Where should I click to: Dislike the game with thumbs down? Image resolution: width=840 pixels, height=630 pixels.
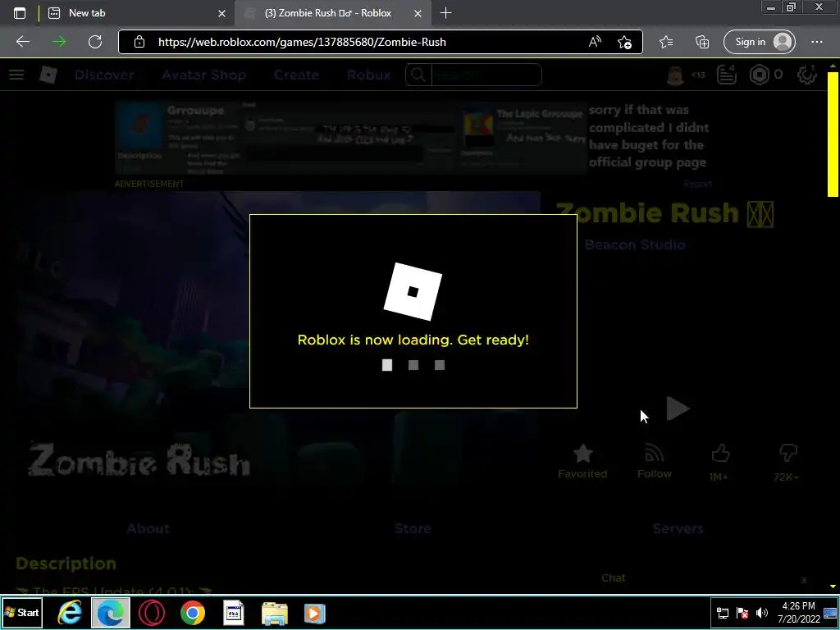pos(787,463)
